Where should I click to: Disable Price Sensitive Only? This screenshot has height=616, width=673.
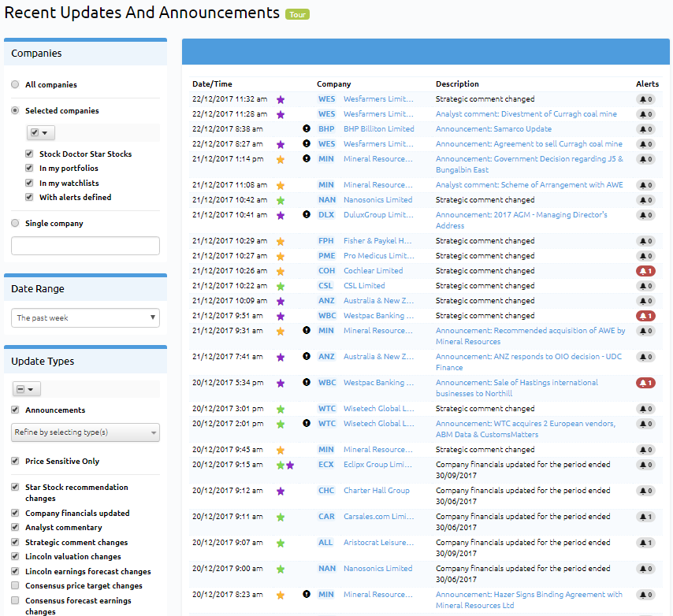(x=16, y=461)
